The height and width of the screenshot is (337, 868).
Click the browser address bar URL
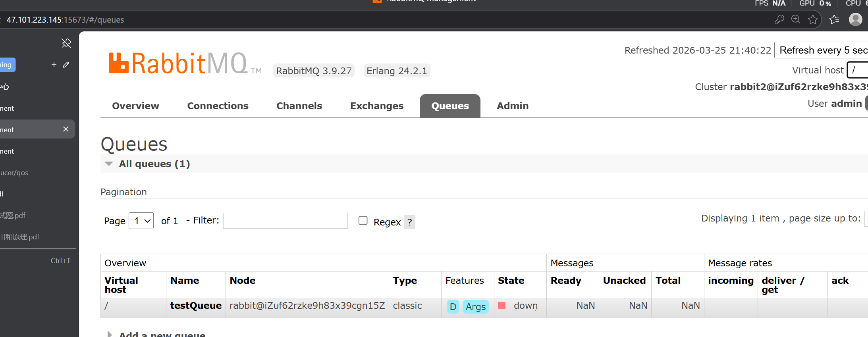65,20
